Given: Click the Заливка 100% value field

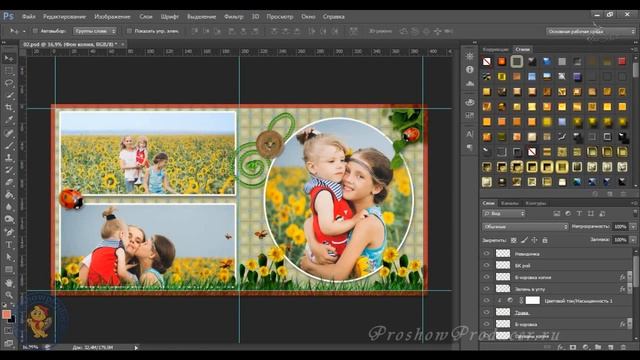Looking at the screenshot, I should (x=621, y=240).
